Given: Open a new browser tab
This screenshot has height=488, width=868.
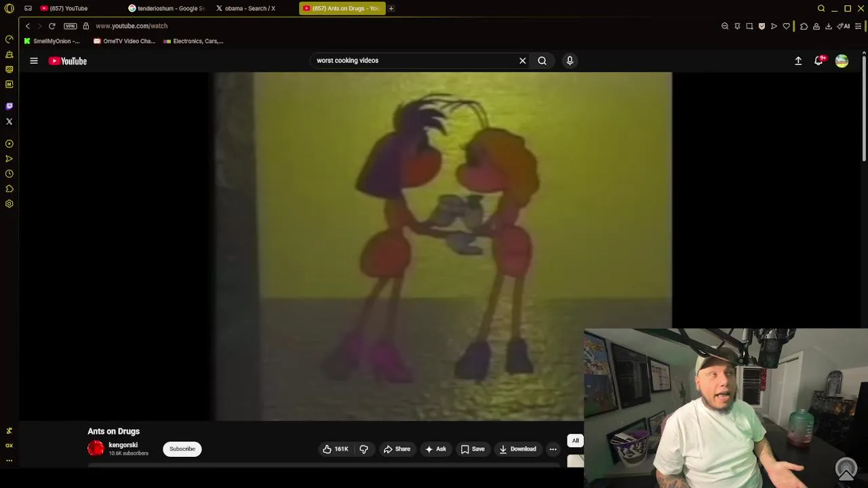Looking at the screenshot, I should pos(391,8).
